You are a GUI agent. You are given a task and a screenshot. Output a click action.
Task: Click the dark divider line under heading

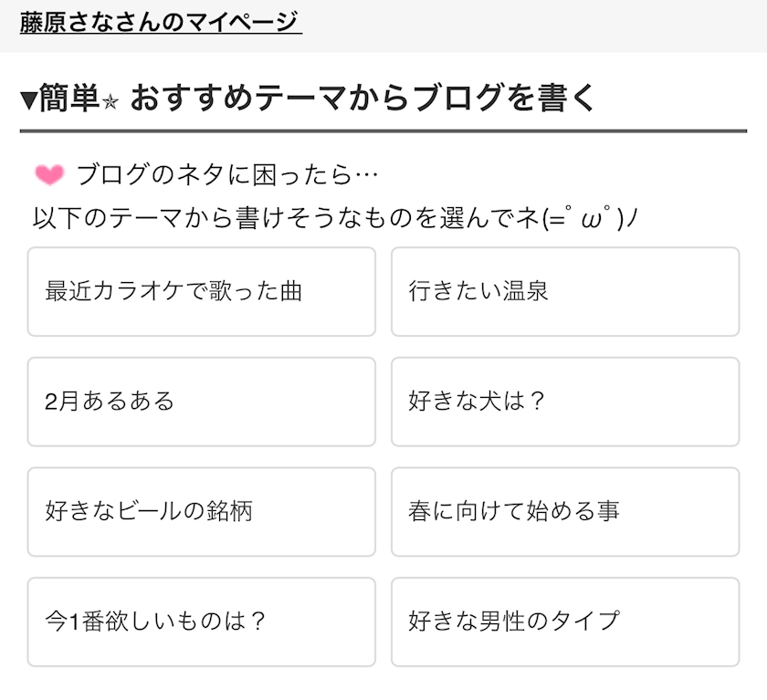[383, 131]
